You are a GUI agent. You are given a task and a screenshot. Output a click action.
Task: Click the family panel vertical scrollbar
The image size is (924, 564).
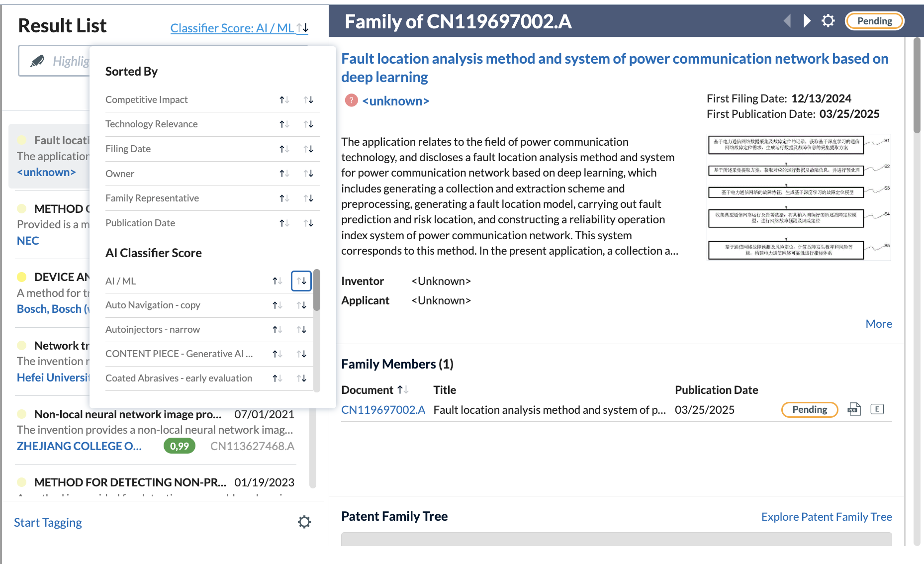[x=917, y=85]
